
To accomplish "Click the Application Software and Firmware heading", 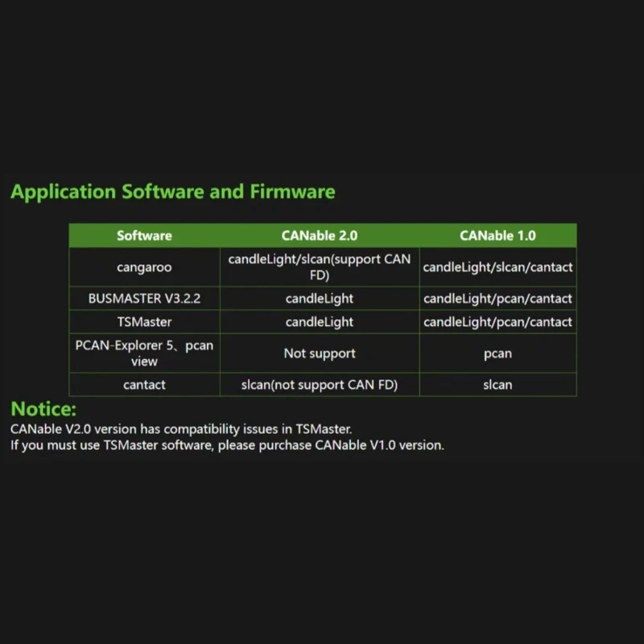I will pos(173,192).
